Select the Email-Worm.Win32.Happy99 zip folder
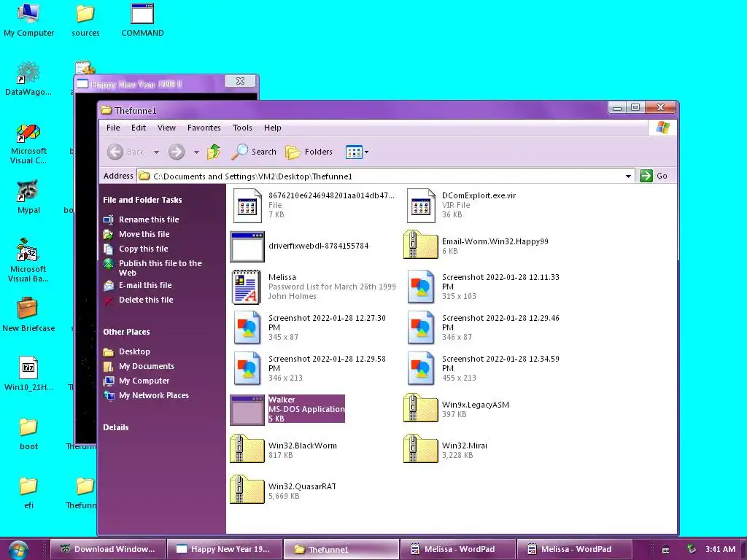This screenshot has height=560, width=747. (x=420, y=245)
